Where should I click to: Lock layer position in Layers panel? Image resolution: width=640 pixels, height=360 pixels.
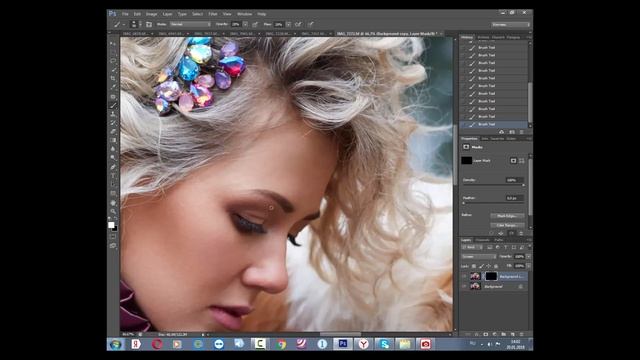click(x=489, y=266)
